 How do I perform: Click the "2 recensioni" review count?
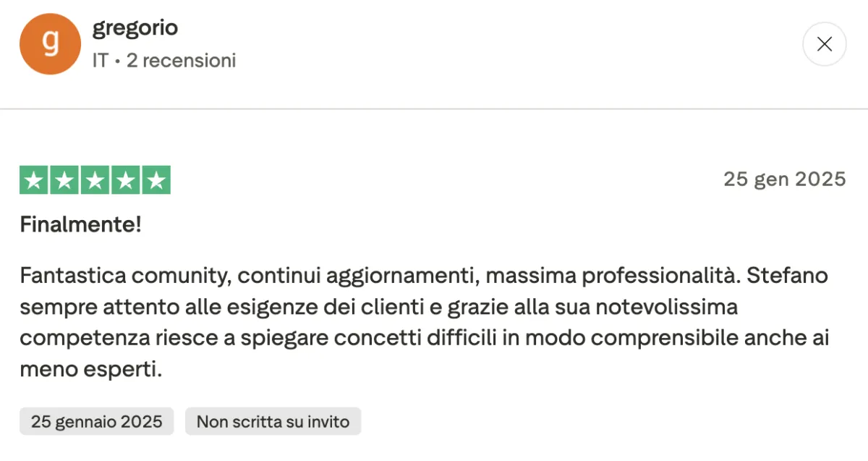coord(181,61)
